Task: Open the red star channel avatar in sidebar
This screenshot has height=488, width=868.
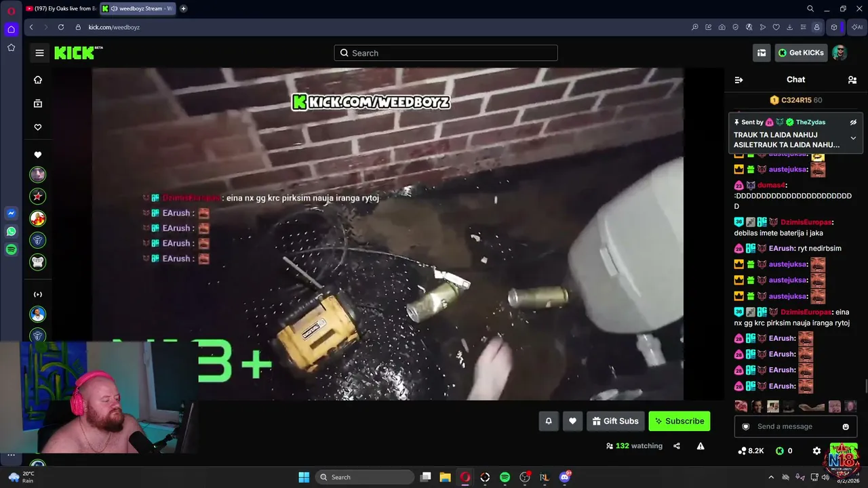Action: pyautogui.click(x=38, y=197)
